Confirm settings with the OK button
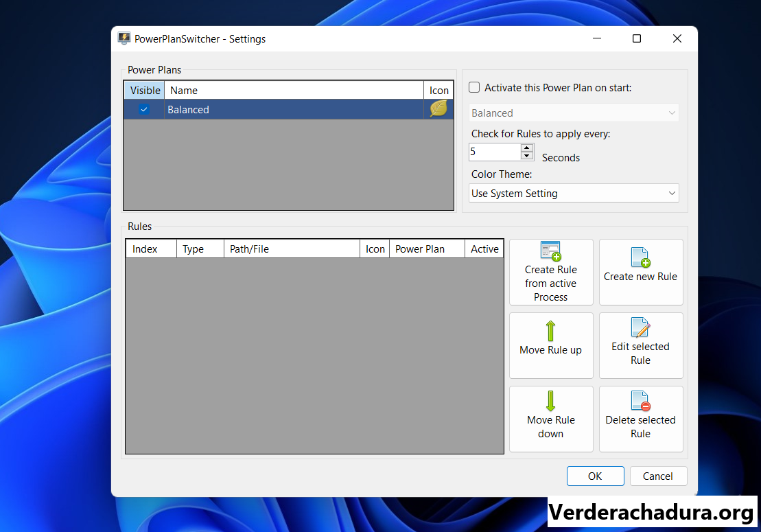 (x=595, y=476)
